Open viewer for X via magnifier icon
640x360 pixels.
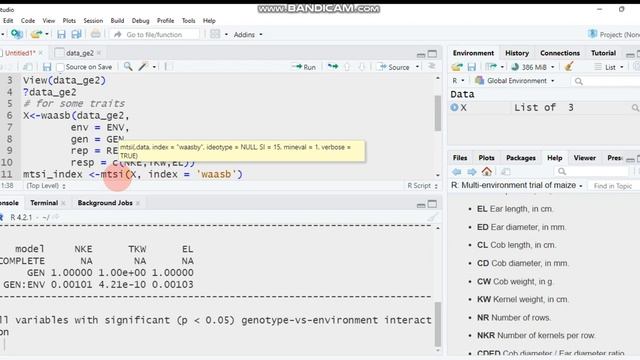tap(635, 108)
